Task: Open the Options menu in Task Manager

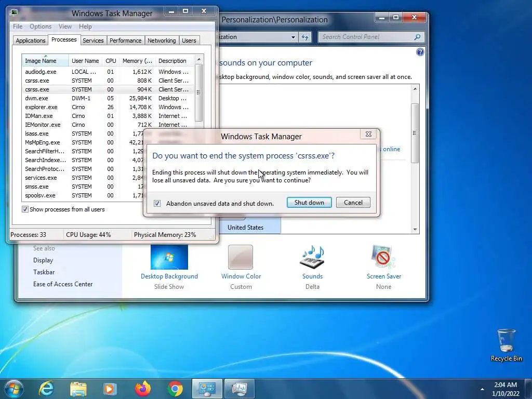Action: pos(41,26)
